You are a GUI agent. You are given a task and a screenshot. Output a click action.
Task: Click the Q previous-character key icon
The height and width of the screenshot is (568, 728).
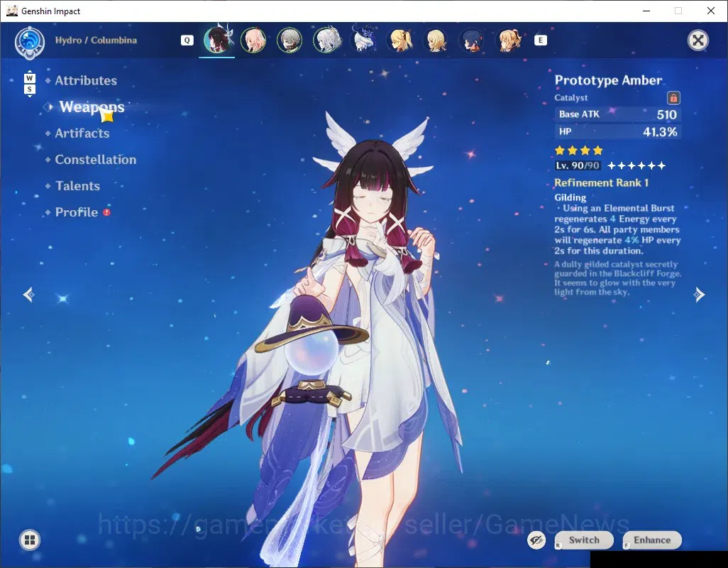(187, 40)
